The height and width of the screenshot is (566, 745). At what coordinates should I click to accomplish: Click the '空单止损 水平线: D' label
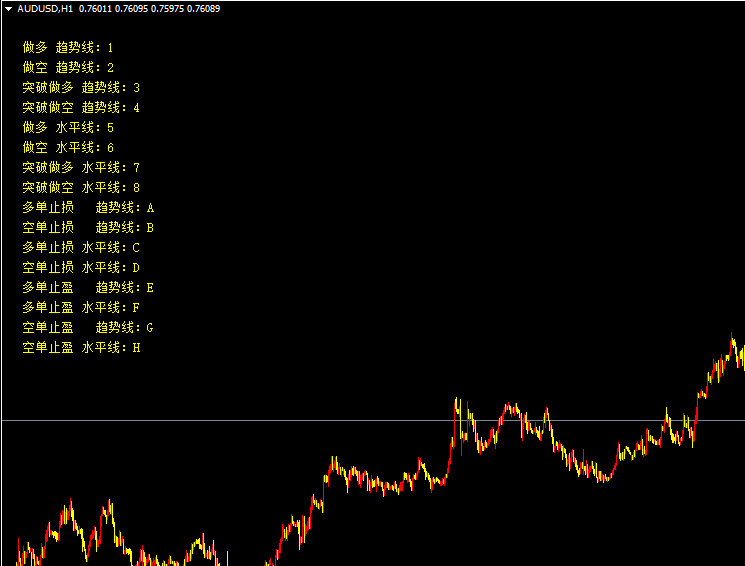click(x=81, y=267)
